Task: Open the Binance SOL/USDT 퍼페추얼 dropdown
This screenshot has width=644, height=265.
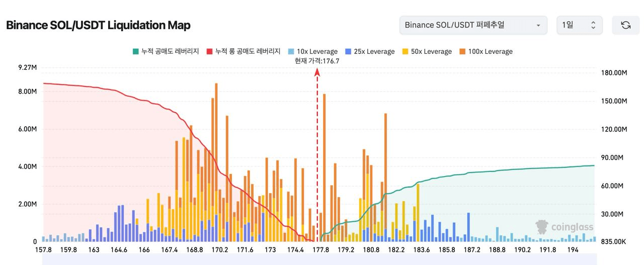Action: [x=473, y=25]
